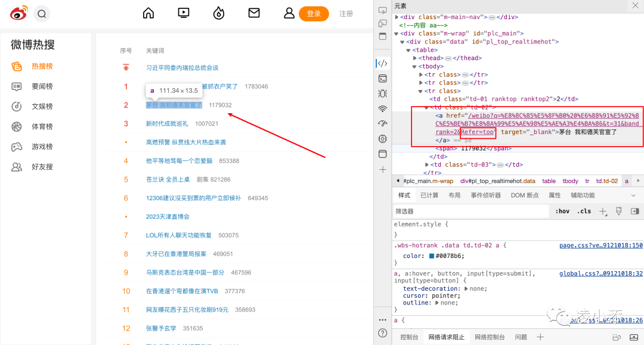This screenshot has height=345, width=644.
Task: Click the user profile icon
Action: (289, 13)
